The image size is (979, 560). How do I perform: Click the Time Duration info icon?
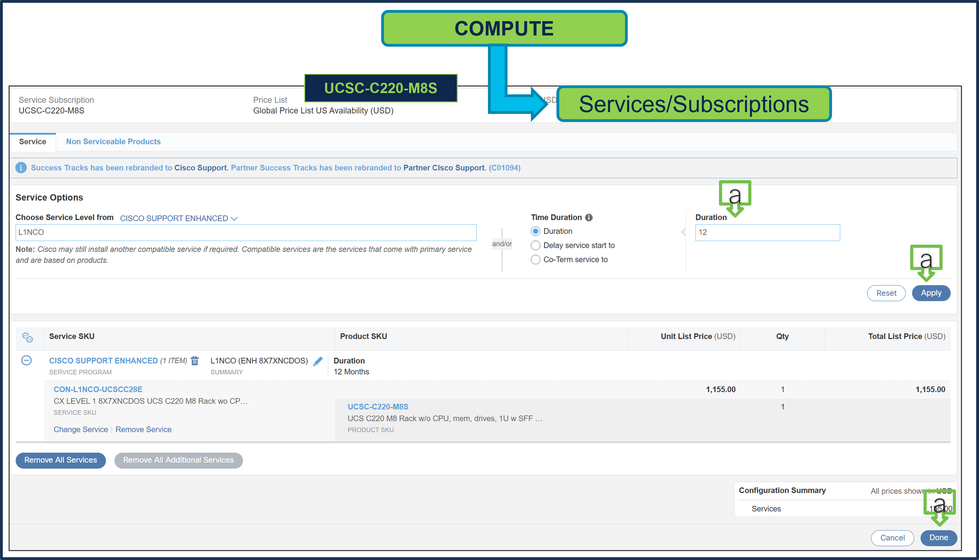[589, 217]
